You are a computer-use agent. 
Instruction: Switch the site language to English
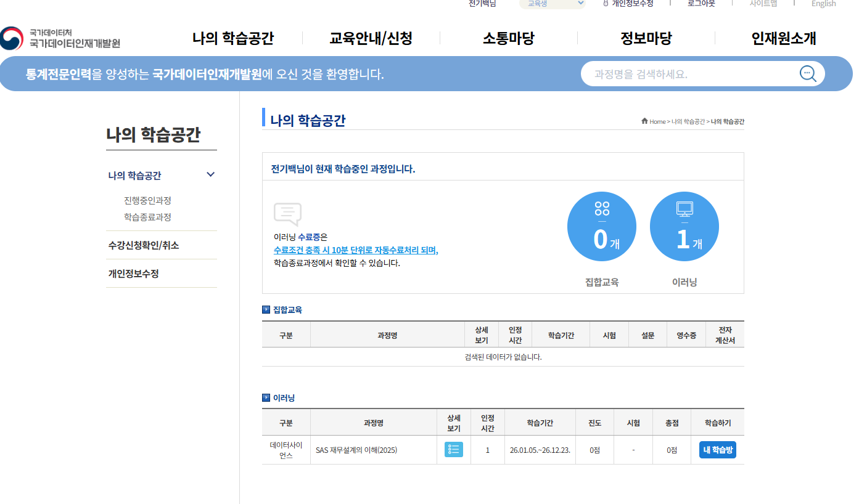[x=823, y=4]
